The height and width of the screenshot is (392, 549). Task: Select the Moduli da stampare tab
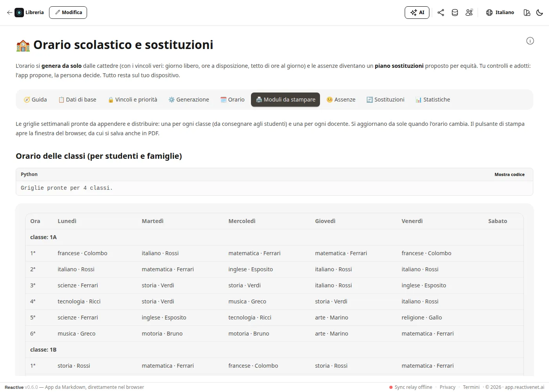click(x=285, y=100)
